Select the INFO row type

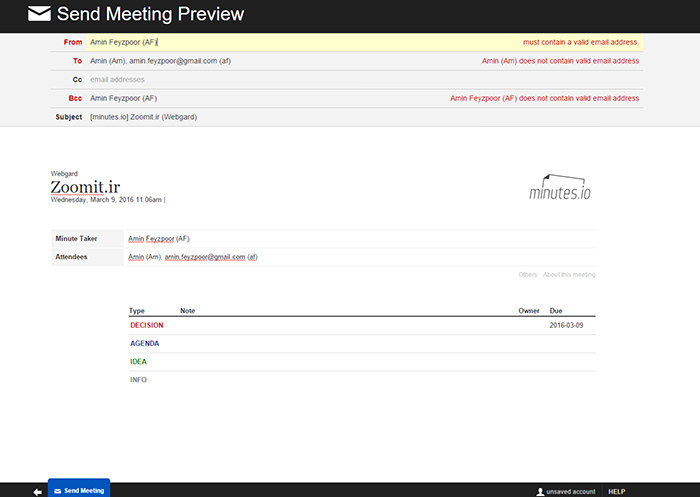(x=138, y=380)
